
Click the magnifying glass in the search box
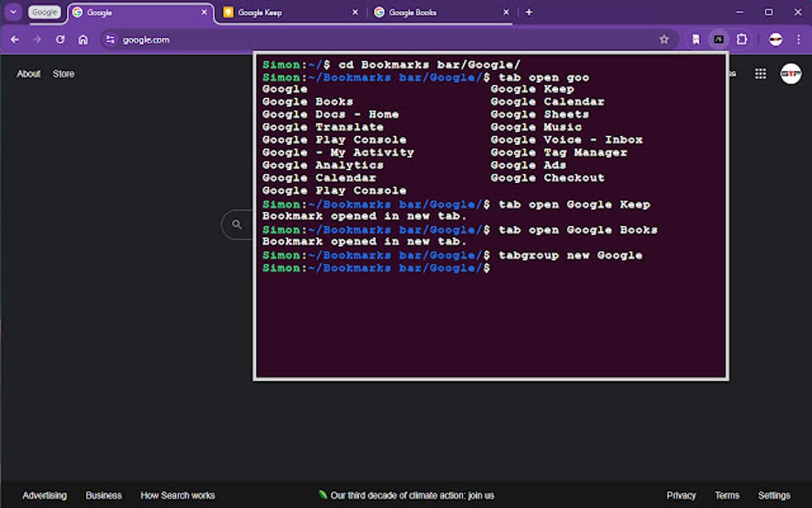pos(236,225)
